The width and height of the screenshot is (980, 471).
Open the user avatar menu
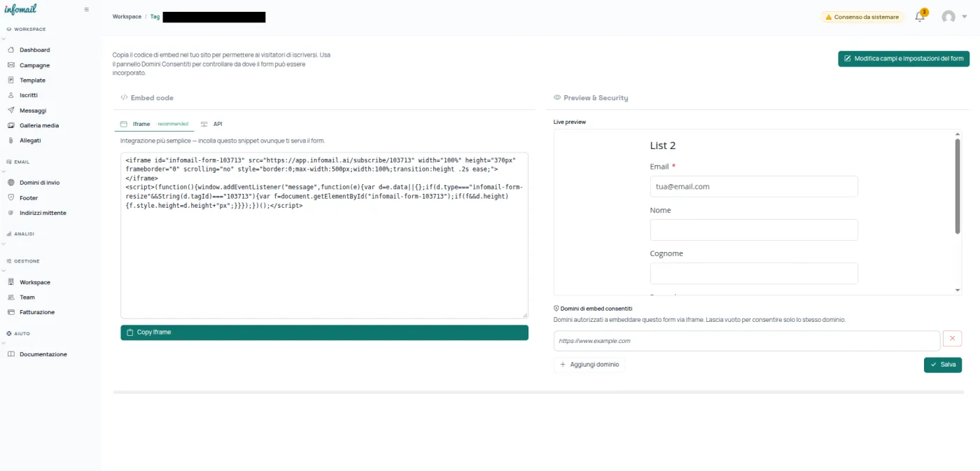(948, 17)
